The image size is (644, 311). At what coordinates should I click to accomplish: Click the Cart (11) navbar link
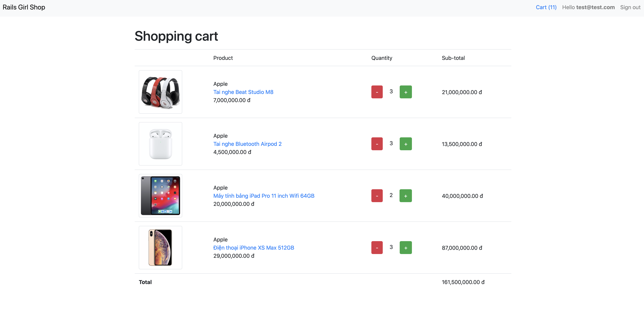coord(546,7)
